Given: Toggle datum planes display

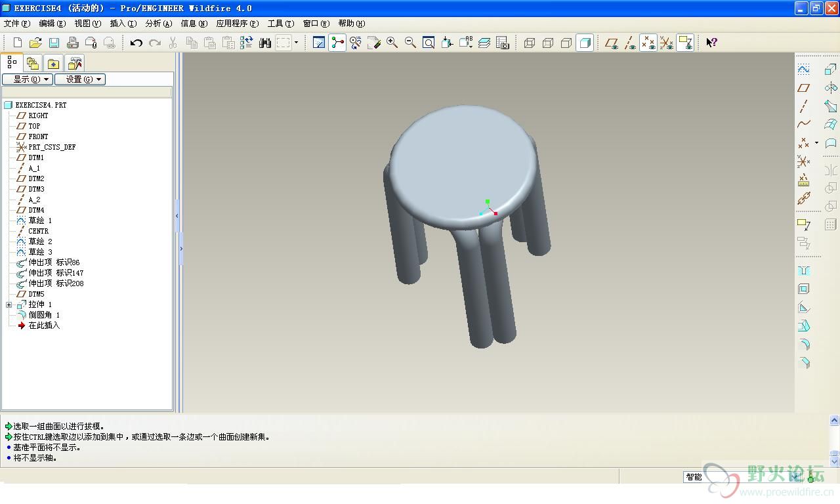Looking at the screenshot, I should pyautogui.click(x=612, y=43).
